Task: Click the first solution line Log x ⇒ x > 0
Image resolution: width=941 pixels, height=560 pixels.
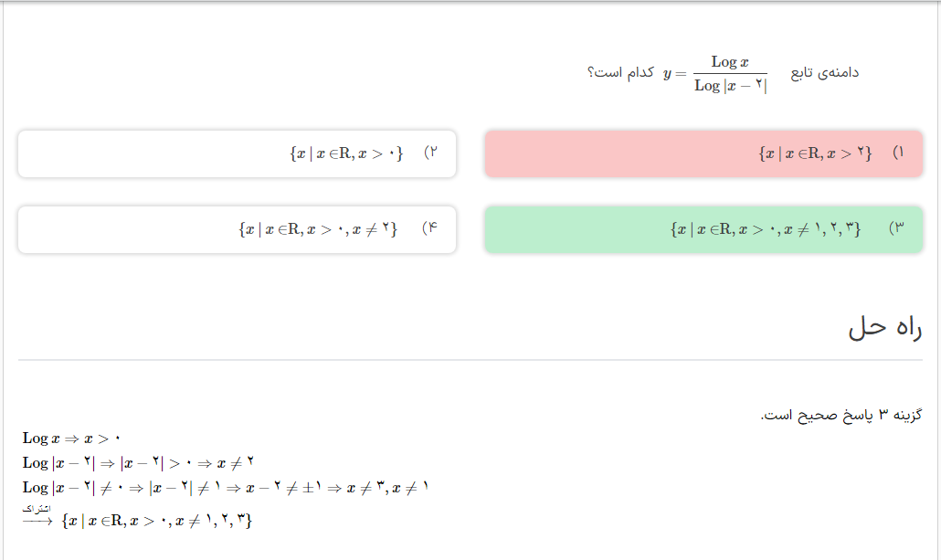Action: (x=71, y=438)
